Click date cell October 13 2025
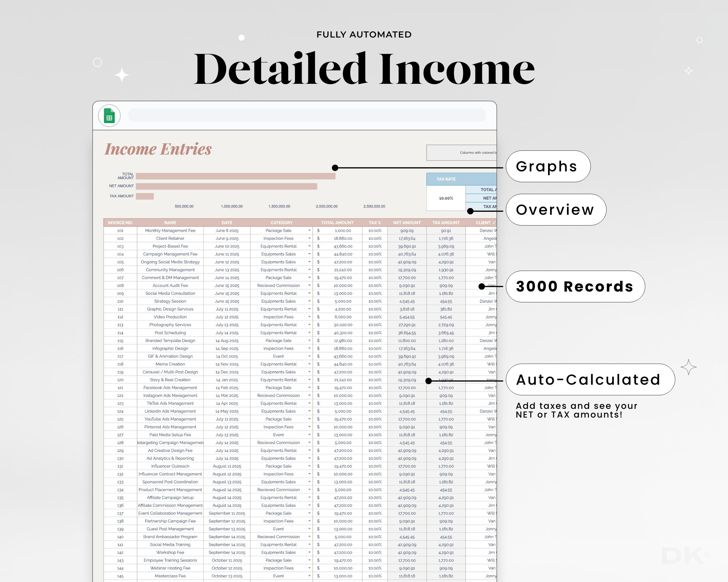 tap(227, 576)
